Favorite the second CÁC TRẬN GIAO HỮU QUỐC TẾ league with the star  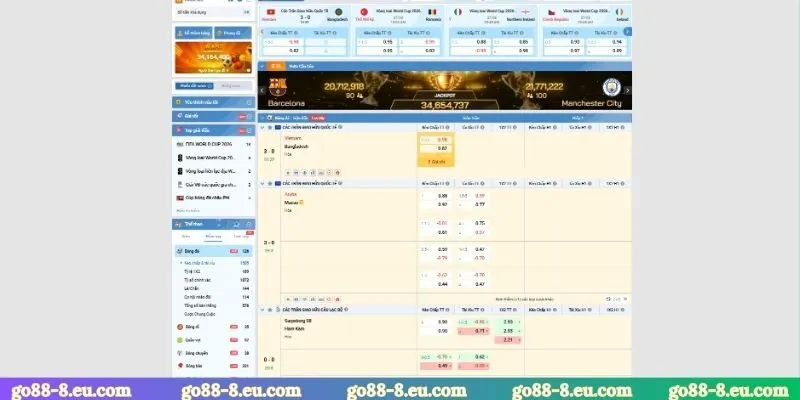269,183
